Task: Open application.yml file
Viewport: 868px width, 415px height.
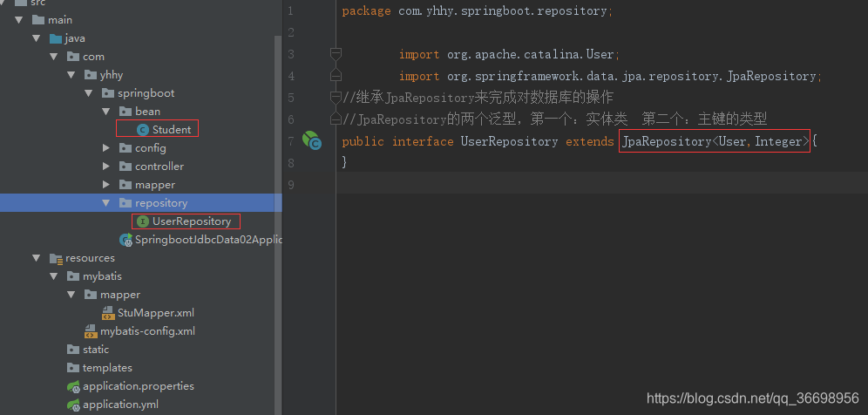Action: [x=120, y=405]
